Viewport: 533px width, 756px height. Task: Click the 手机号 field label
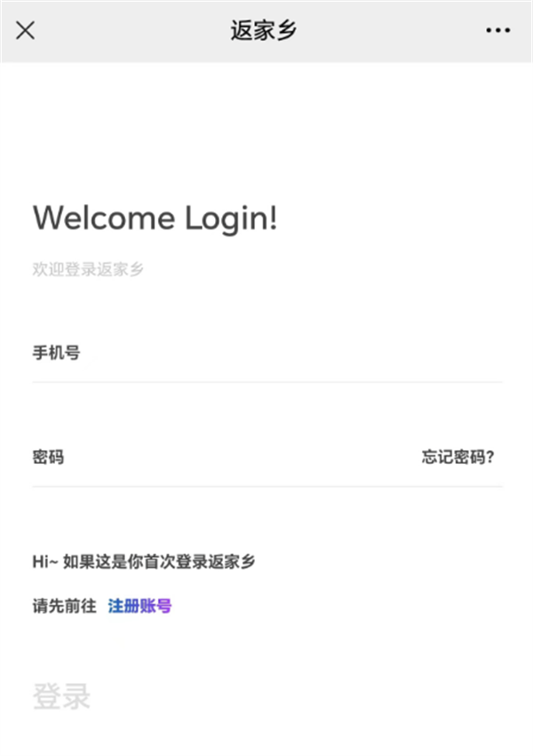pyautogui.click(x=56, y=353)
